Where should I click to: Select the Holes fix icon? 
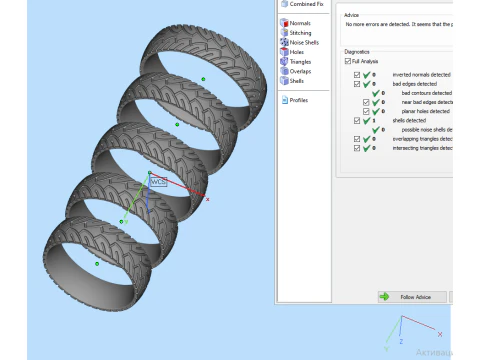[284, 52]
